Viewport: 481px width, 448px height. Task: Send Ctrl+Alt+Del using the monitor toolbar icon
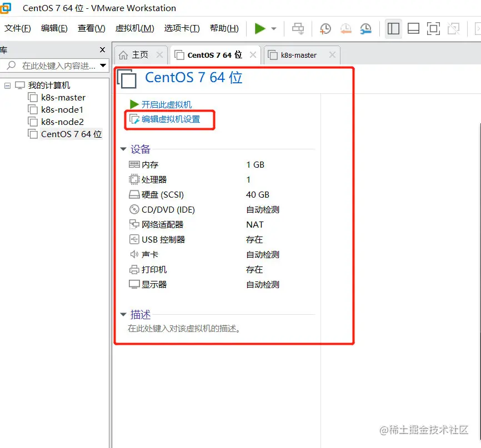[298, 28]
